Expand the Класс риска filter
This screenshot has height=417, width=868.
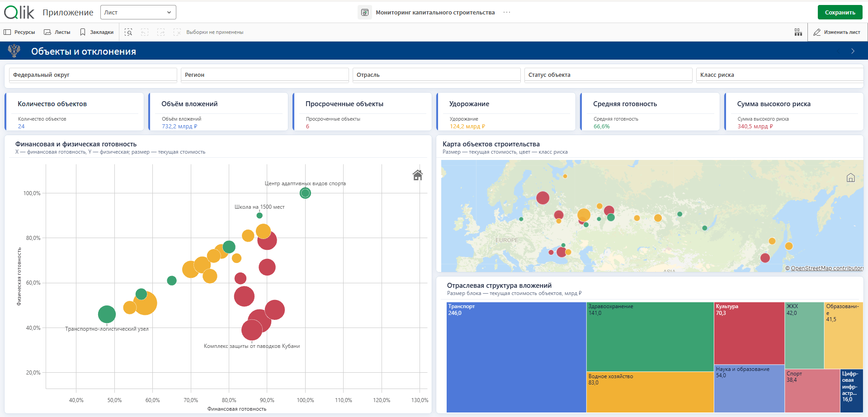(x=780, y=75)
